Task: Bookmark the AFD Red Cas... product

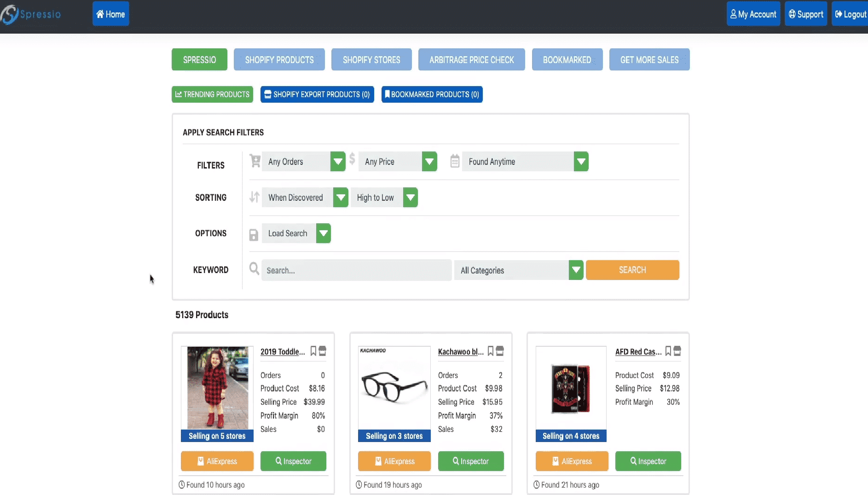Action: 668,351
